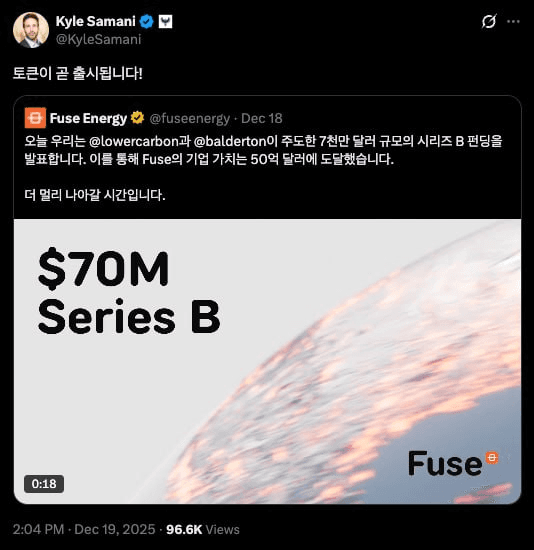Play the $70M Series B video

pyautogui.click(x=267, y=361)
